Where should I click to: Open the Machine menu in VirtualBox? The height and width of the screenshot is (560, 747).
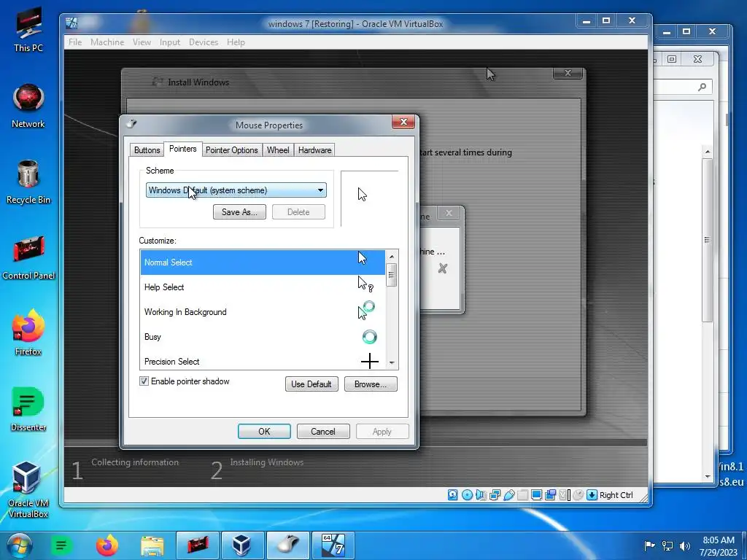pos(107,42)
